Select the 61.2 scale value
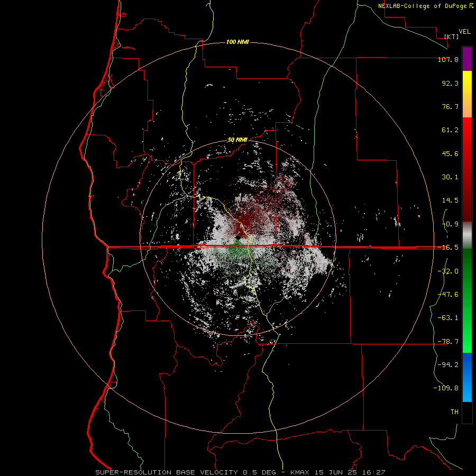The image size is (476, 476). click(x=450, y=130)
